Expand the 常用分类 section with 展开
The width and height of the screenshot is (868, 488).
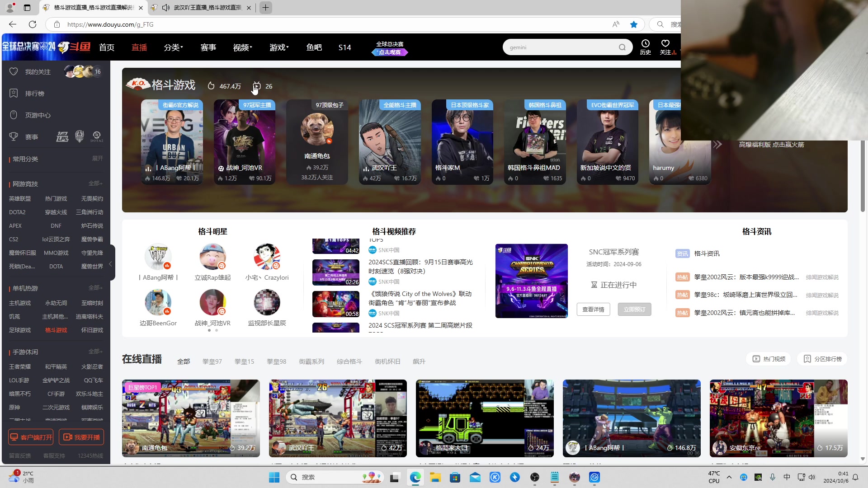pyautogui.click(x=97, y=159)
